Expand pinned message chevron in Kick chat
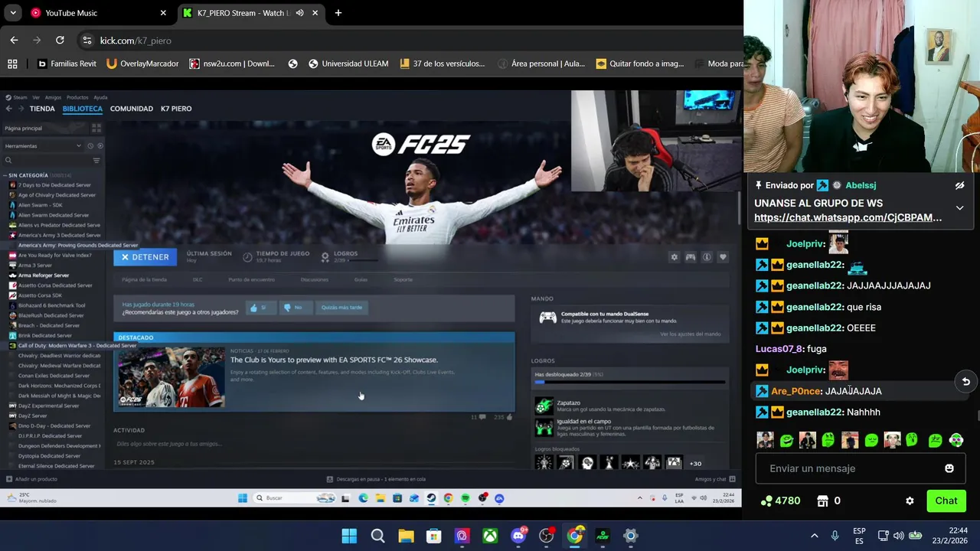 point(959,208)
